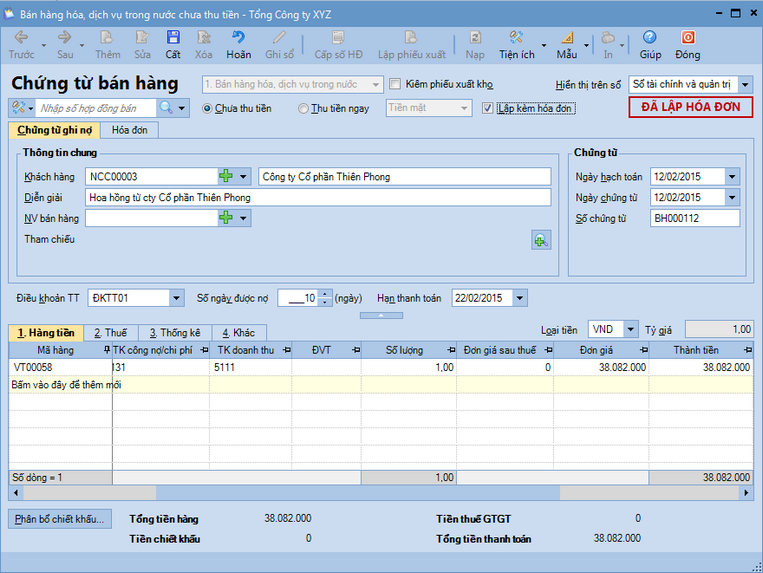This screenshot has height=573, width=763.
Task: Click Bấm vào đây để thêm mới row
Action: click(x=381, y=385)
